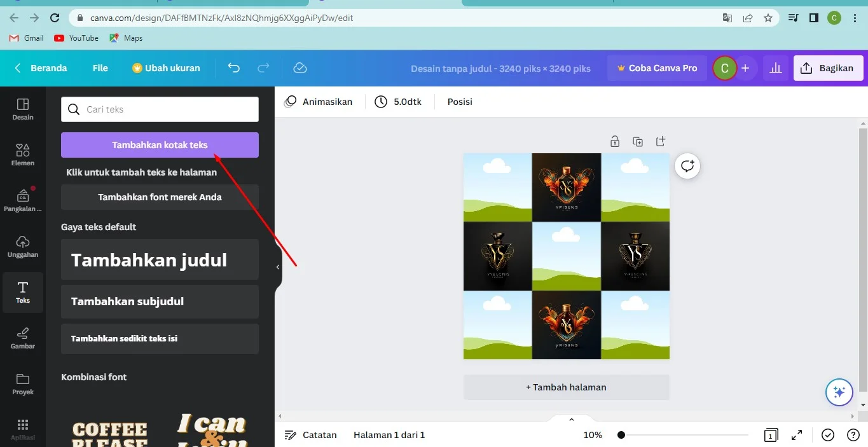Open the 10% zoom level menu
Image resolution: width=868 pixels, height=447 pixels.
coord(593,435)
